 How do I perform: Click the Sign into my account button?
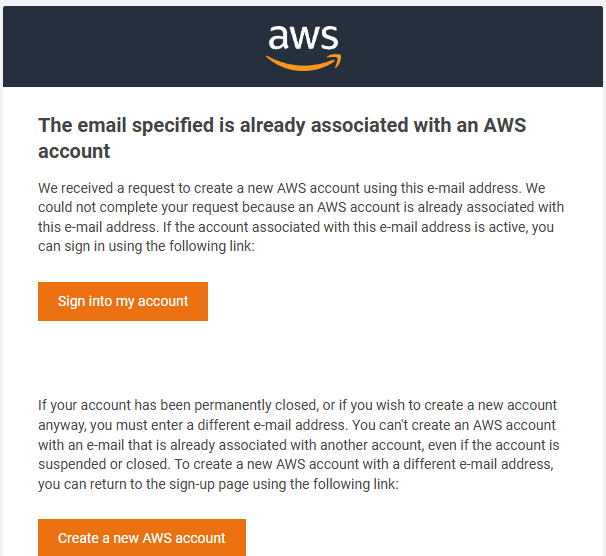click(x=123, y=301)
